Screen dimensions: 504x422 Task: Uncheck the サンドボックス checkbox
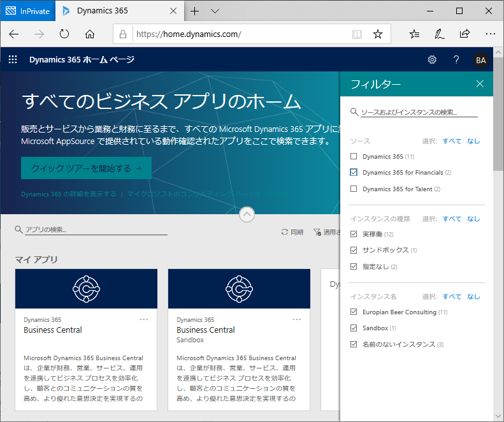pyautogui.click(x=354, y=251)
